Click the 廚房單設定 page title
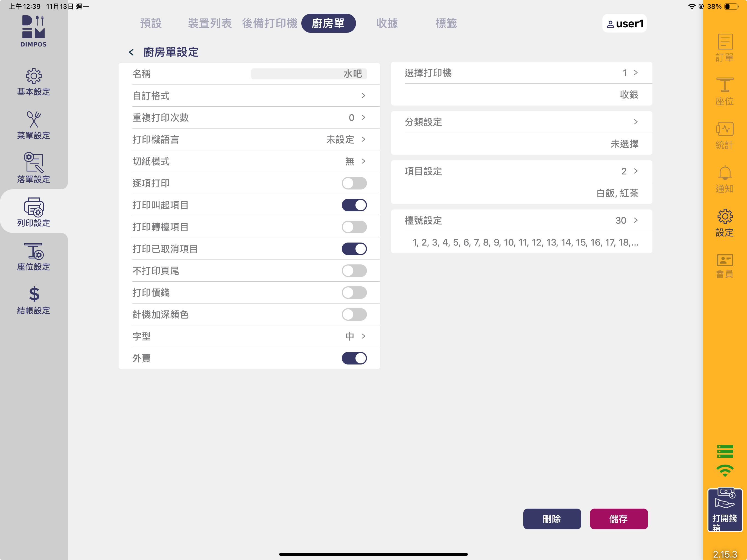This screenshot has width=747, height=560. click(171, 52)
